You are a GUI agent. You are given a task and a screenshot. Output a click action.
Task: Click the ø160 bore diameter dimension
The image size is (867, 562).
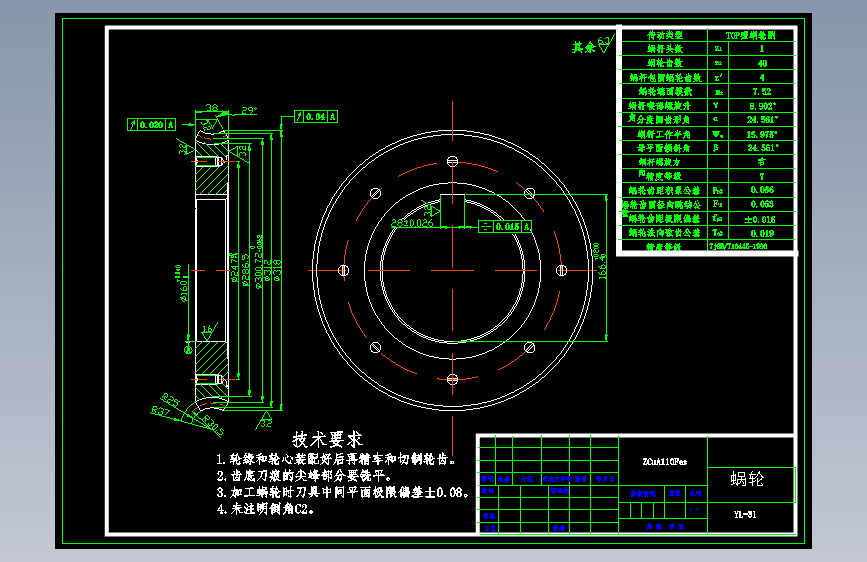coord(182,283)
